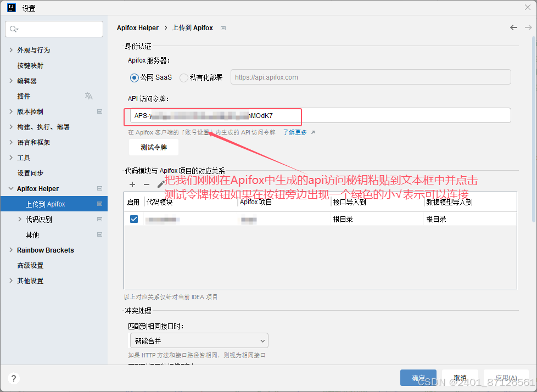Image resolution: width=537 pixels, height=392 pixels.
Task: Select the 上传到 Apifox page
Action: (x=54, y=204)
